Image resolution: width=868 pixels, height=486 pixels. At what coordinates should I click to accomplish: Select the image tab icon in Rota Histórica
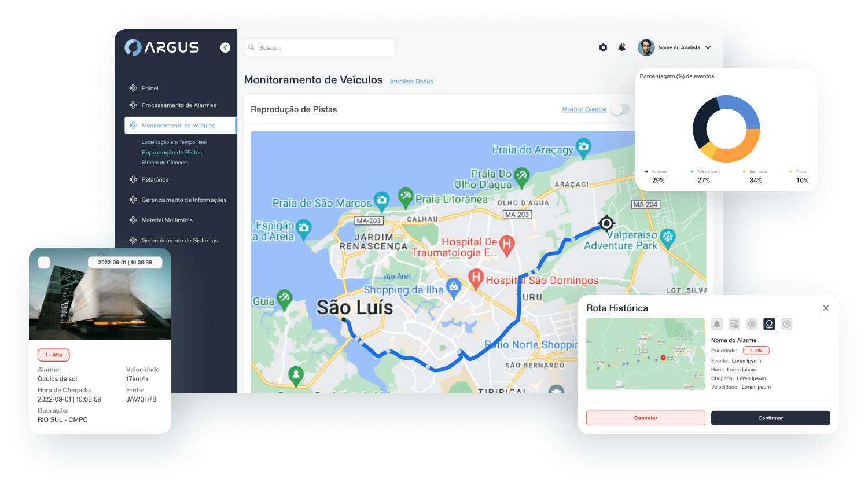(734, 324)
